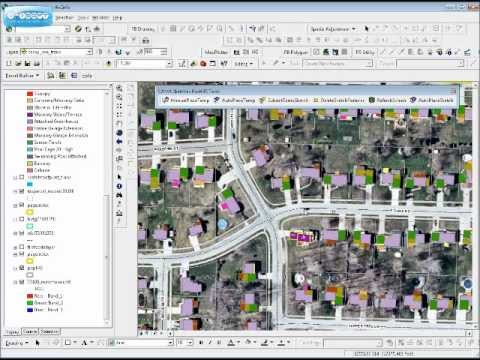Click the Help item after Excel Button icons

(87, 76)
